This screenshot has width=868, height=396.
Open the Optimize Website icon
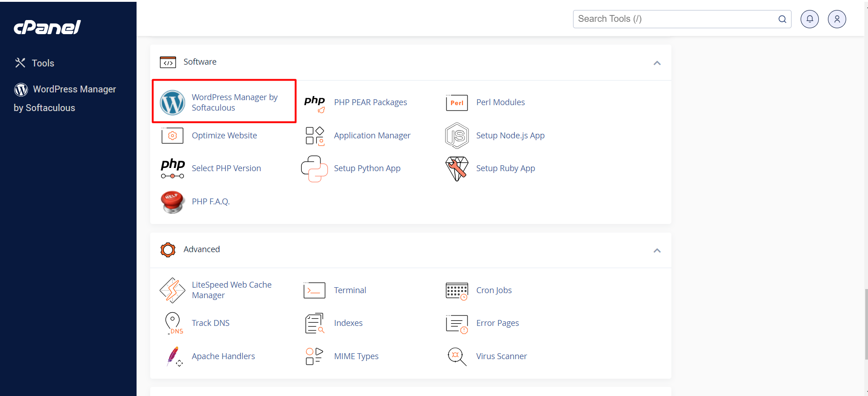coord(173,136)
